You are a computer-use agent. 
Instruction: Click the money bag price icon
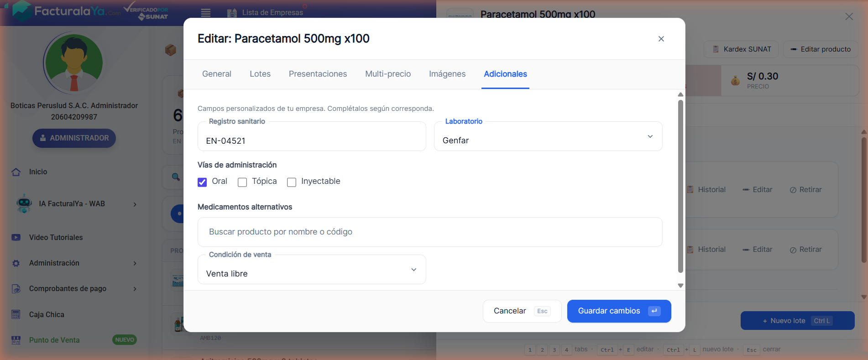(x=735, y=81)
